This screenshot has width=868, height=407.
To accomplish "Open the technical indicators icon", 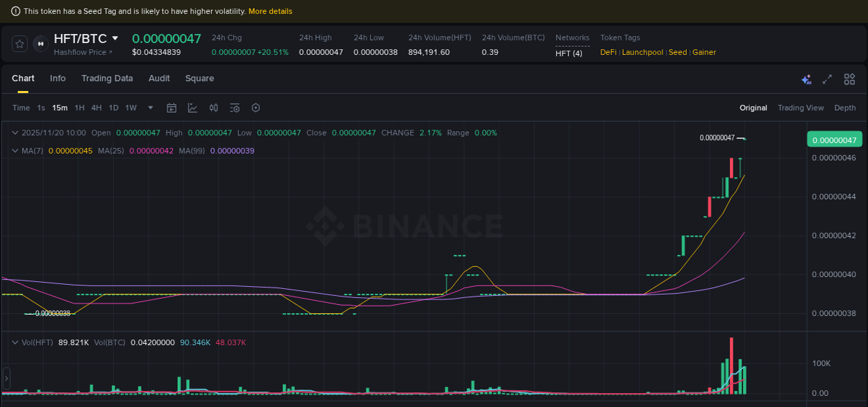I will 213,108.
